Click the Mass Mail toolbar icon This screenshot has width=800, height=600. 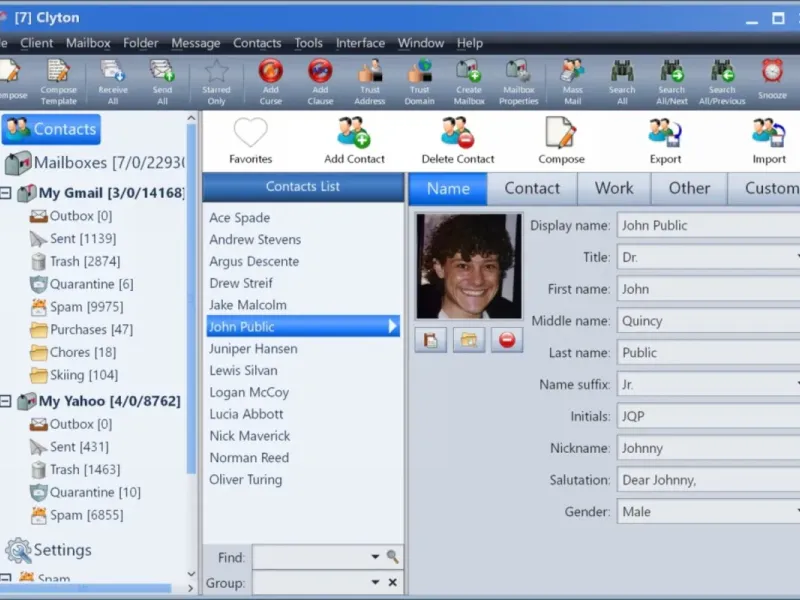[x=572, y=72]
